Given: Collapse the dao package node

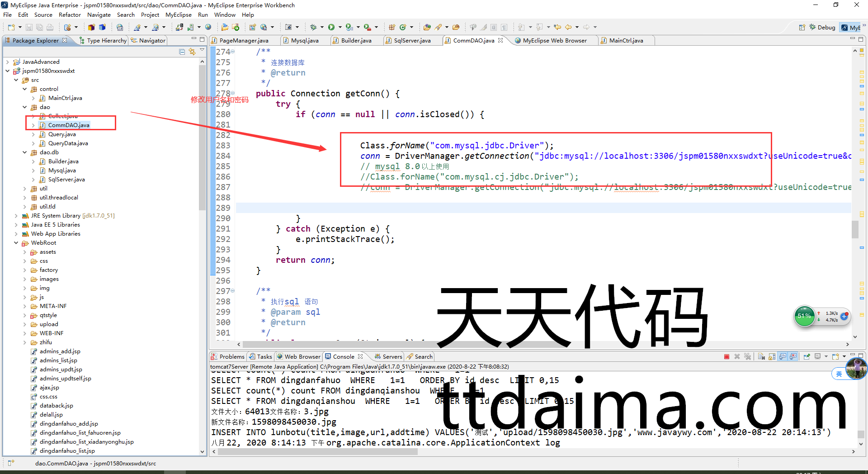Looking at the screenshot, I should pos(25,107).
